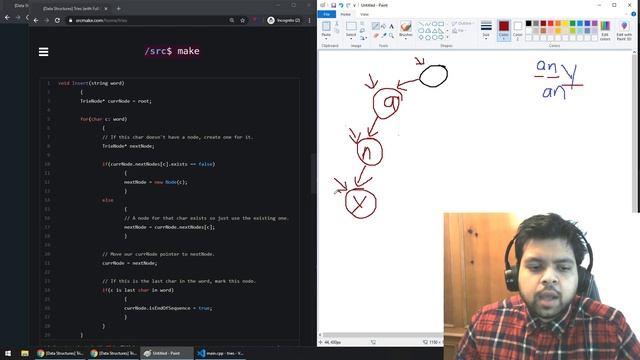The width and height of the screenshot is (640, 360).
Task: Click the Paint Help question mark icon
Action: (633, 14)
